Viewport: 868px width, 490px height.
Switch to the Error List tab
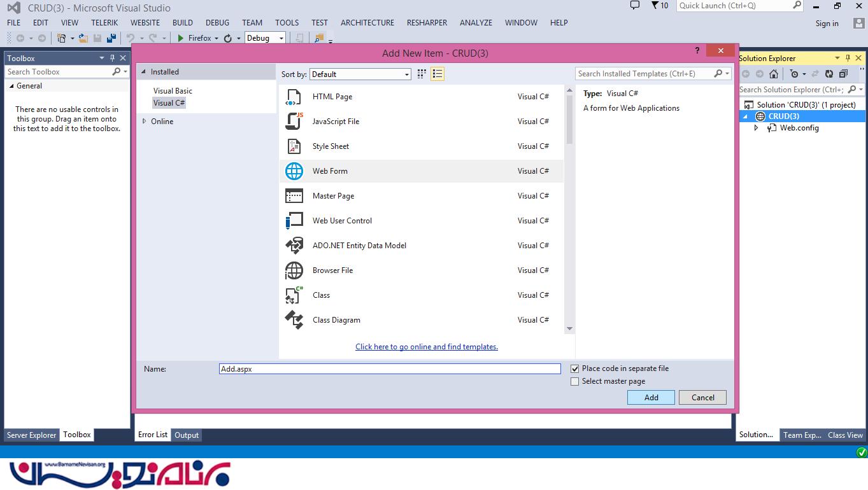click(153, 435)
